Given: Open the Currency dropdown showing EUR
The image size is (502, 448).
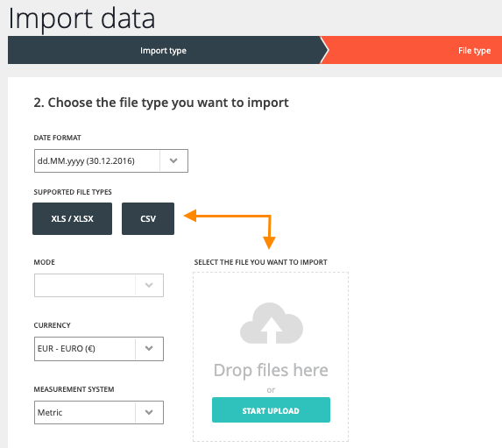Looking at the screenshot, I should click(x=99, y=349).
